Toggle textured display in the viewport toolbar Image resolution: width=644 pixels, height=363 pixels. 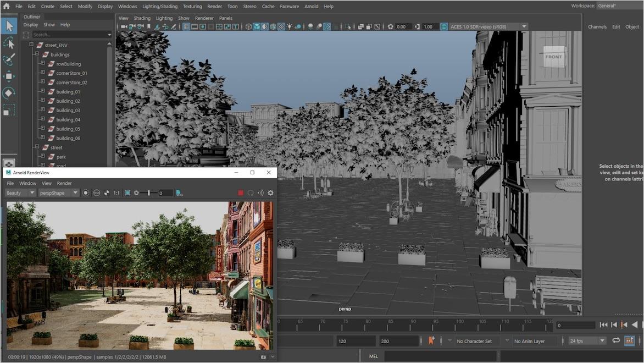265,26
